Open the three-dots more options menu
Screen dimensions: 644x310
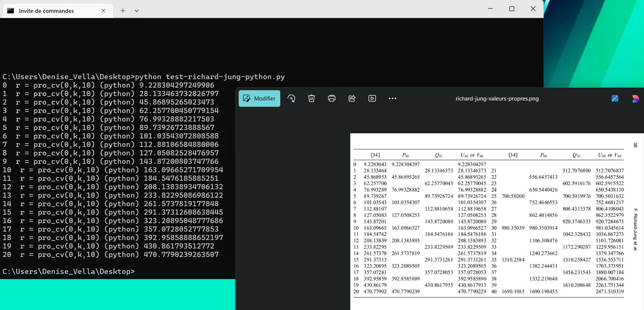click(392, 98)
